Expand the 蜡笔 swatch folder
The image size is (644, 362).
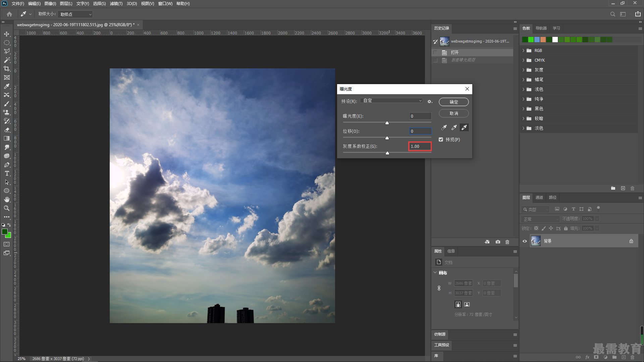pyautogui.click(x=523, y=80)
